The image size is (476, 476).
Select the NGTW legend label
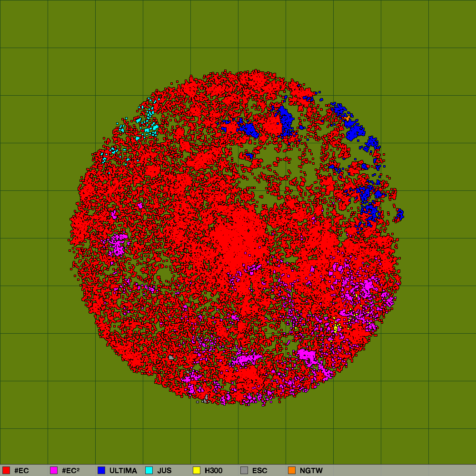coord(311,471)
